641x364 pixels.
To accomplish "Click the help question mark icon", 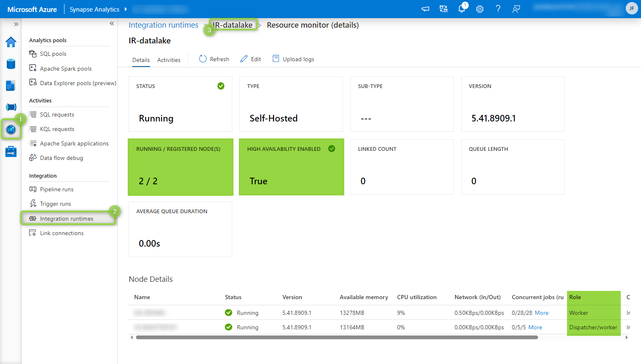I will click(498, 9).
